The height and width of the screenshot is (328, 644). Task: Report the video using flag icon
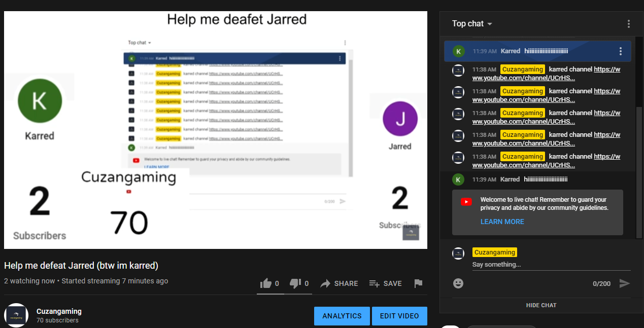point(418,283)
